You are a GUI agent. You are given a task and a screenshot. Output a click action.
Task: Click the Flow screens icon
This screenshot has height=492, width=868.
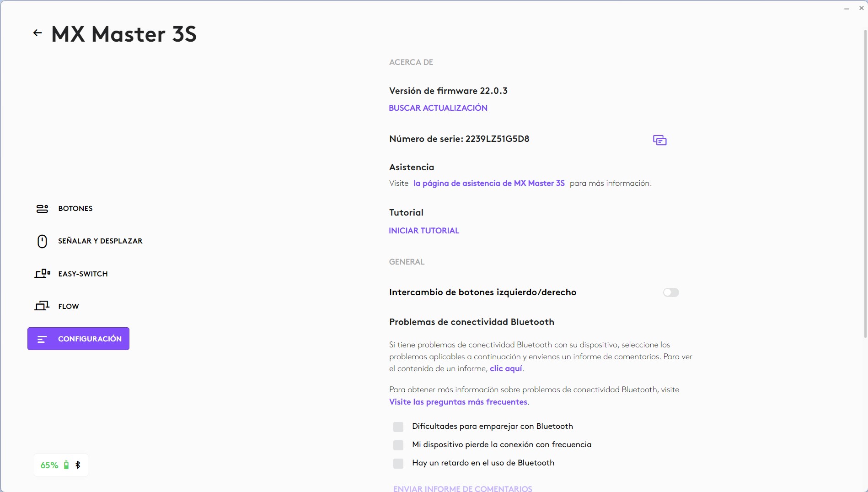point(42,306)
